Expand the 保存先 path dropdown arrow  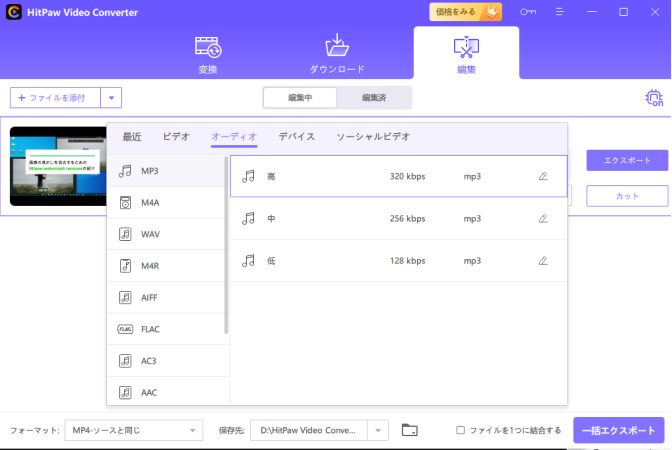pyautogui.click(x=378, y=430)
